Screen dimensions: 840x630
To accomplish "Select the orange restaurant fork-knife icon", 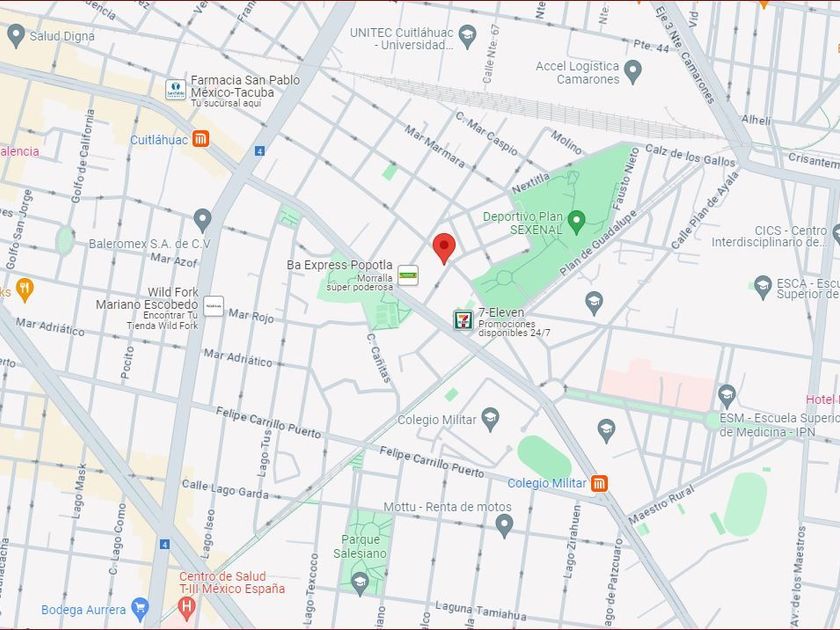I will coord(25,289).
